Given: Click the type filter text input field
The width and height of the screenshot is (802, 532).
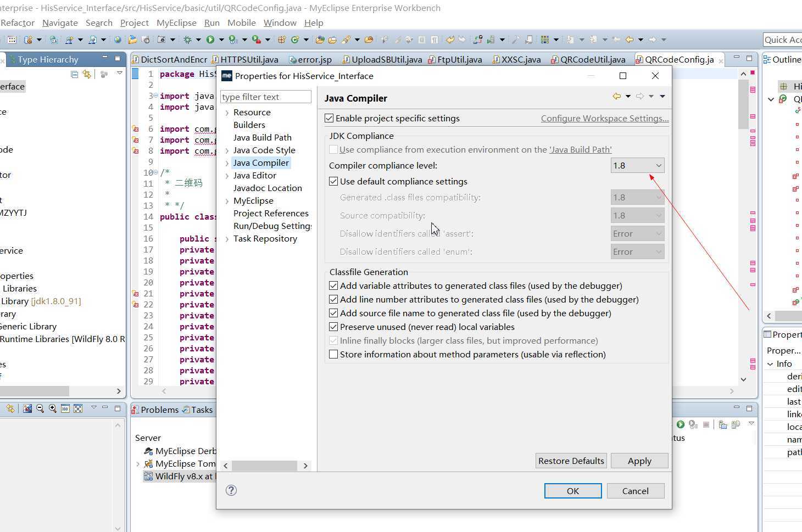Looking at the screenshot, I should (x=266, y=97).
